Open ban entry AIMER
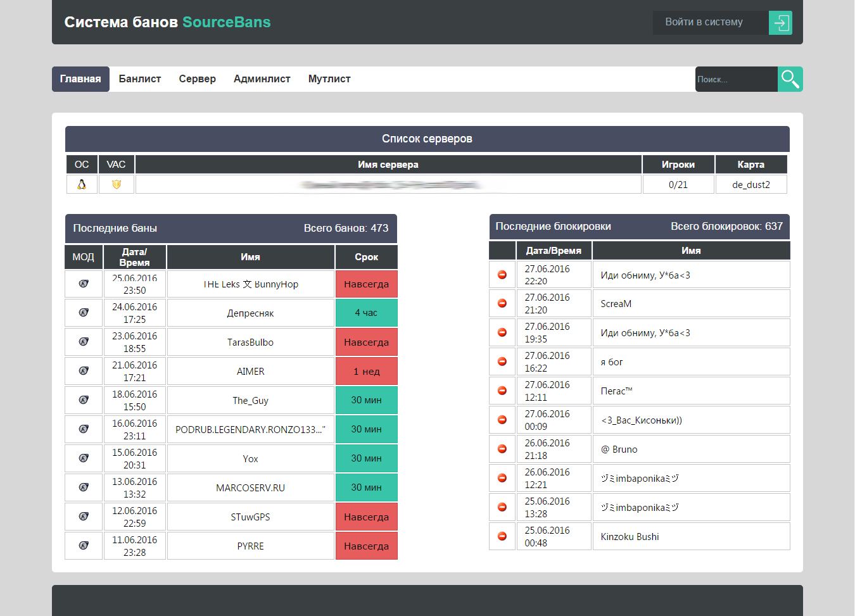Screen dimensions: 855x616 [x=251, y=372]
